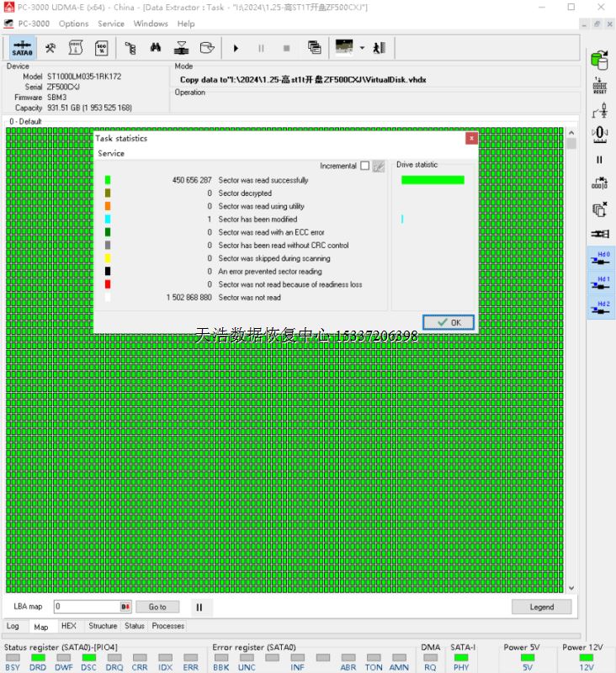Open the Options menu
Image resolution: width=616 pixels, height=673 pixels.
click(x=74, y=24)
